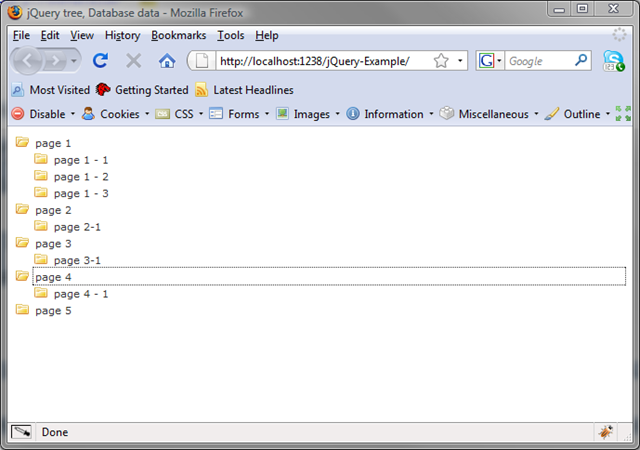Click the bookmark star in address bar

(441, 61)
